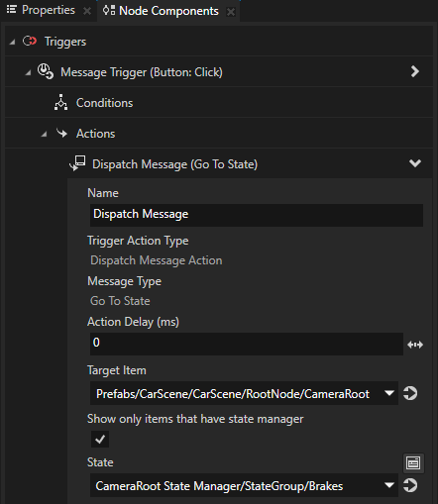Click the red Triggers icon
Screen dimensions: 438x504
coord(30,42)
